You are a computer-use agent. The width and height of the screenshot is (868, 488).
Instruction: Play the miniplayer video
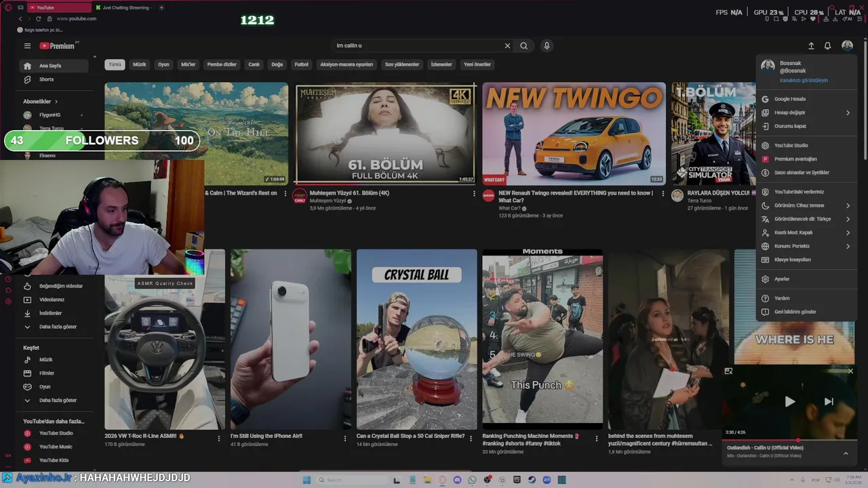tap(789, 402)
